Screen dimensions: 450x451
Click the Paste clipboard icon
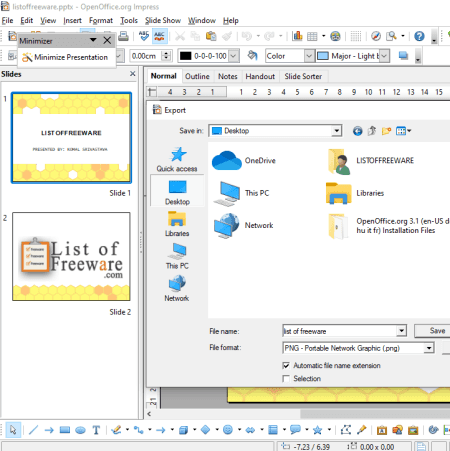point(211,36)
